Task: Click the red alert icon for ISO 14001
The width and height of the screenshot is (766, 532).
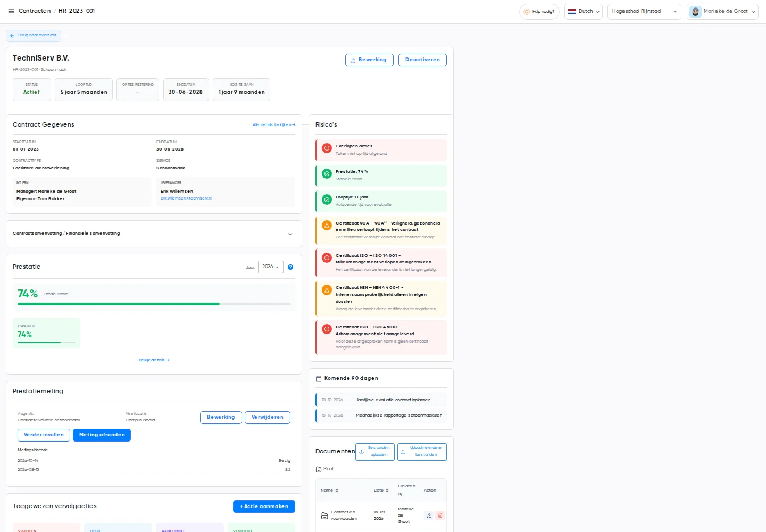Action: point(327,258)
